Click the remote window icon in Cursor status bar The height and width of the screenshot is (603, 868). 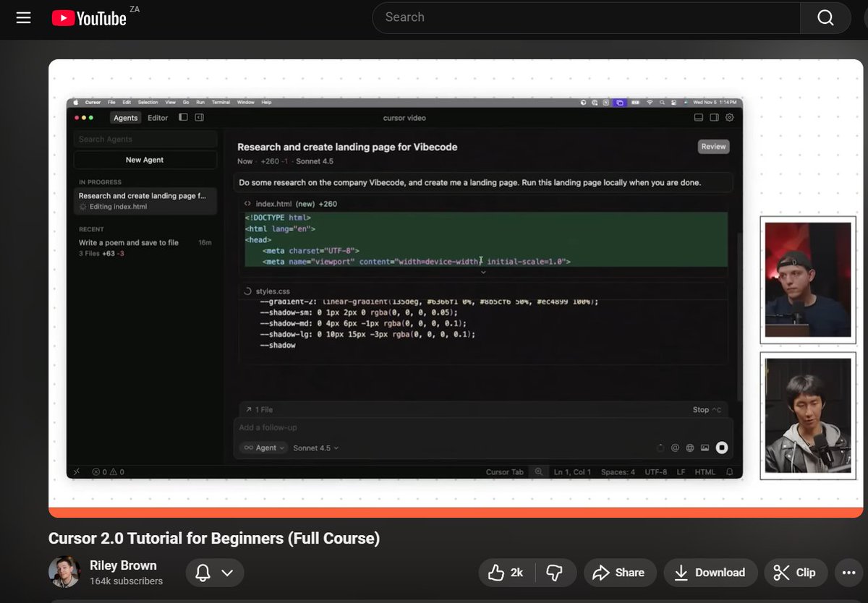[77, 471]
